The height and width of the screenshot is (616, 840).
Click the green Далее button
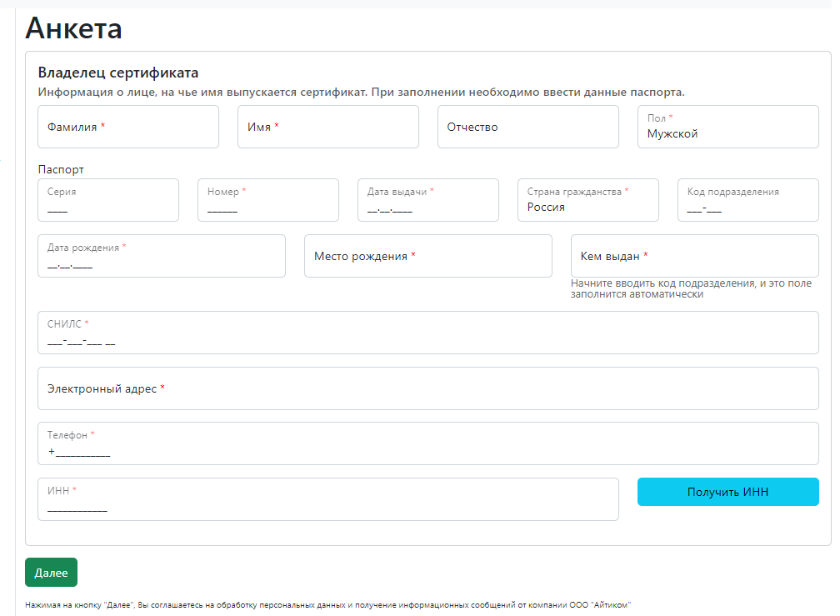click(51, 573)
